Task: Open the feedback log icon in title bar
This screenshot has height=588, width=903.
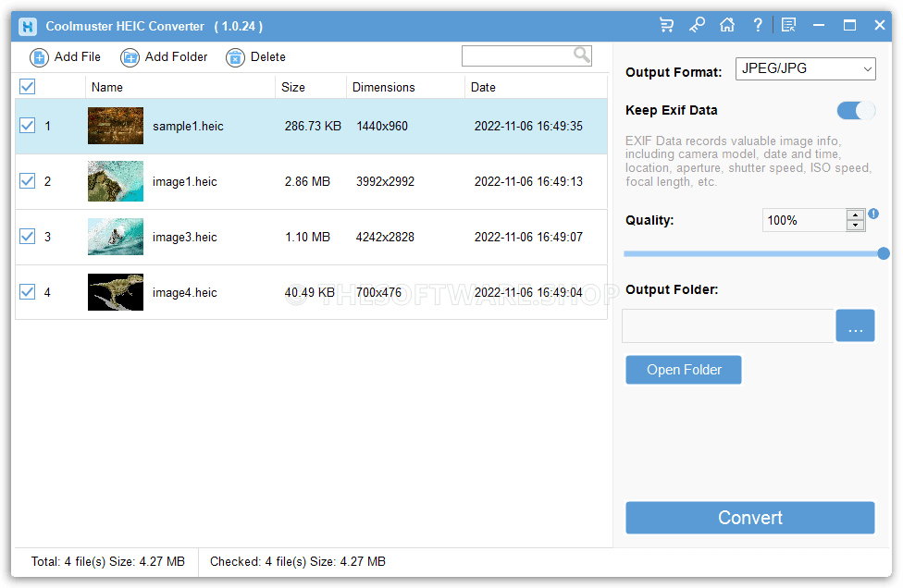Action: (x=788, y=25)
